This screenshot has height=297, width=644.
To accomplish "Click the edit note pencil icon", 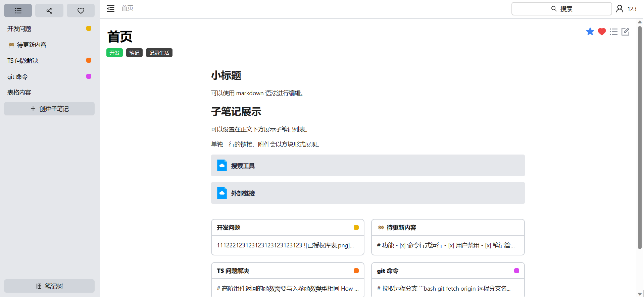I will point(625,32).
